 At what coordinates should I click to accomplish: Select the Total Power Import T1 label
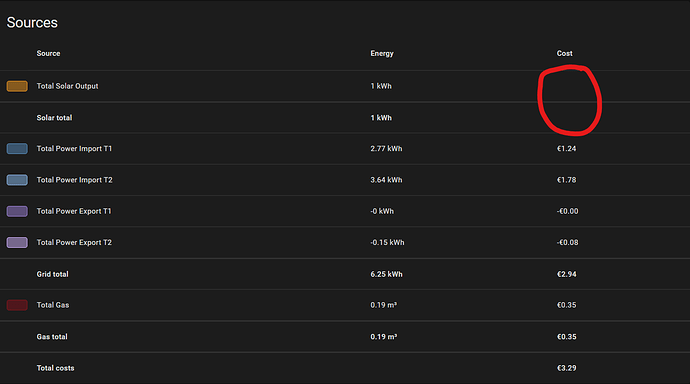click(74, 149)
